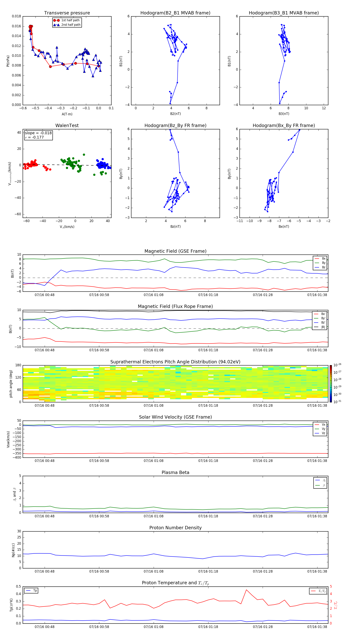This screenshot has width=351, height=644.
Task: Click the 'Proton Number Density' title
Action: pyautogui.click(x=175, y=528)
